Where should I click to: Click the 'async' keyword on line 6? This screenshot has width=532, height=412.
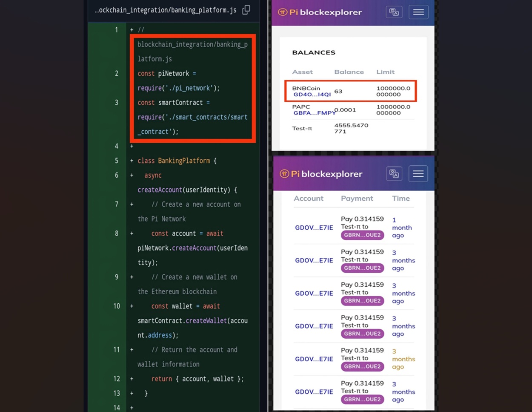pyautogui.click(x=153, y=175)
